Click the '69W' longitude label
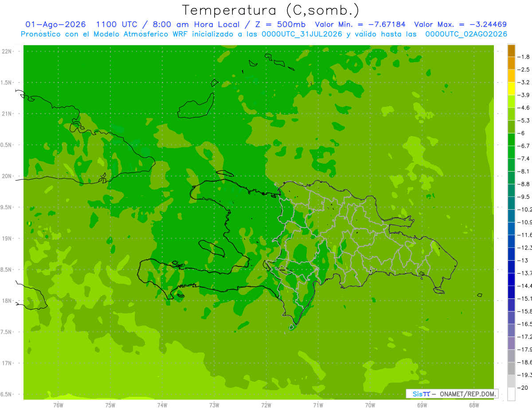 [422, 405]
